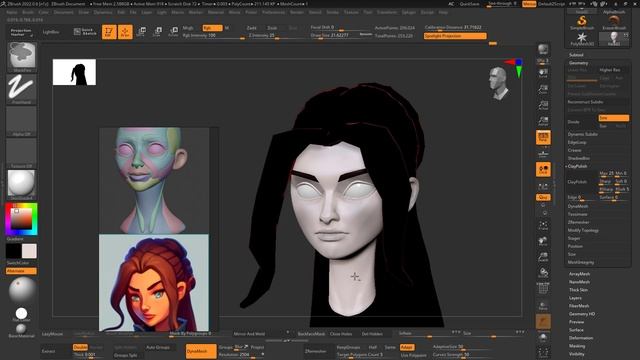Screen dimensions: 640x360
Task: Select the EraserBrush tool
Action: pos(614,22)
